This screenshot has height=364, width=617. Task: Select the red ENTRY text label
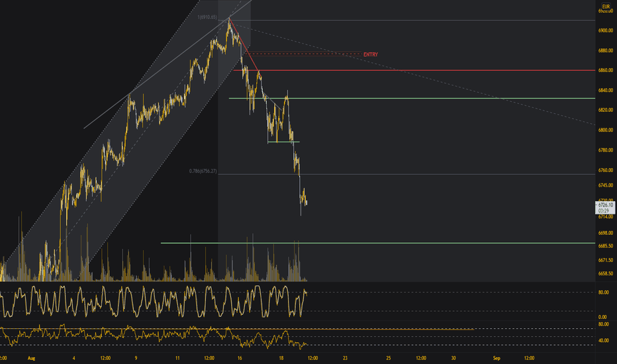[370, 55]
